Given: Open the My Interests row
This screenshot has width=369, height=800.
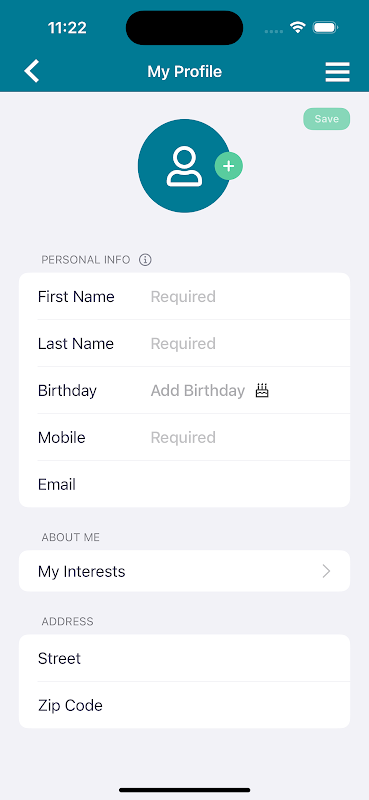Looking at the screenshot, I should point(184,571).
